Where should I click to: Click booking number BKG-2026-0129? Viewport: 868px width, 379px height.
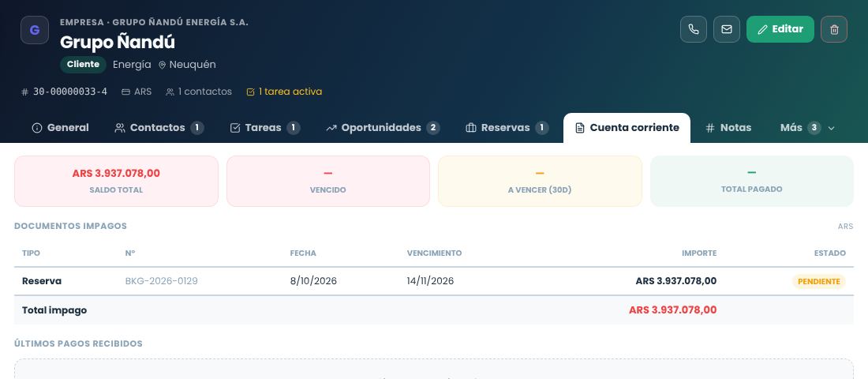[x=161, y=281]
